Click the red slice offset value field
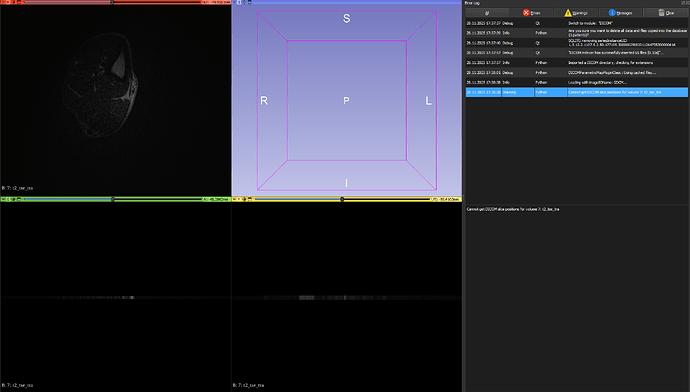Screen dimensions: 690x392 tap(216, 2)
